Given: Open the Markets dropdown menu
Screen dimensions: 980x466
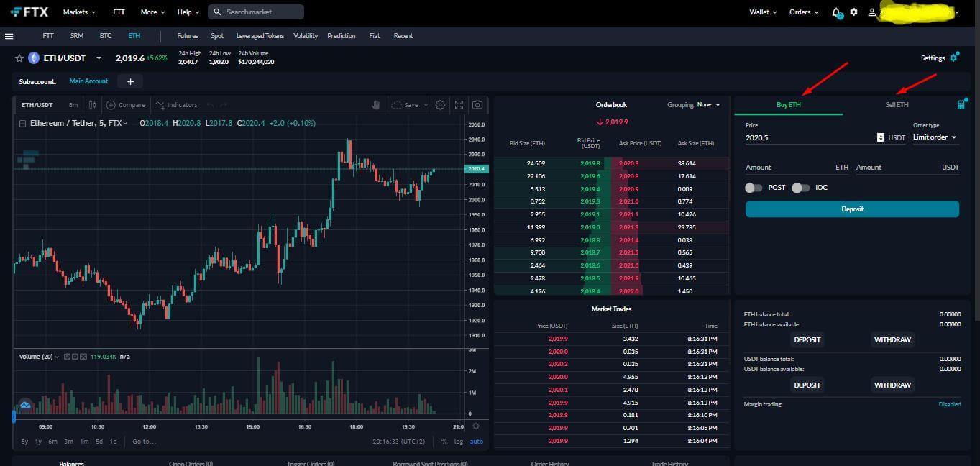Looking at the screenshot, I should (79, 12).
